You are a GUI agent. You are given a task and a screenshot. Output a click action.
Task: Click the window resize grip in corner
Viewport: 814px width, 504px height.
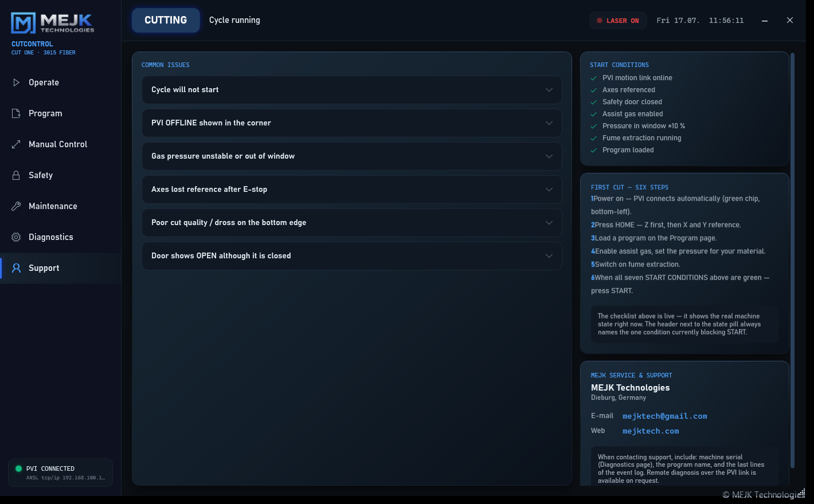coord(802,493)
